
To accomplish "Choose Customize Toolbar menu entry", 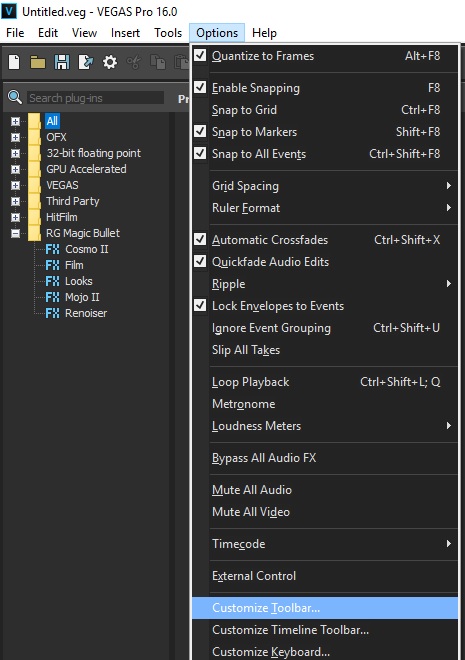I will point(325,608).
